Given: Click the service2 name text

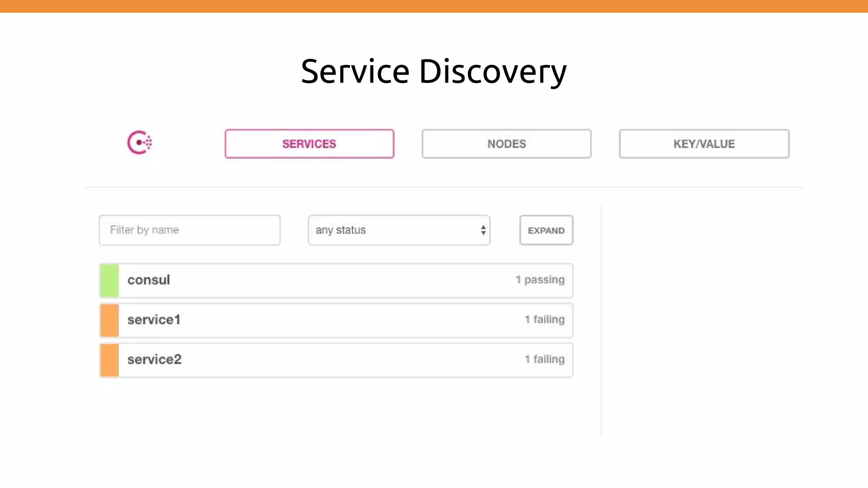Looking at the screenshot, I should 154,360.
